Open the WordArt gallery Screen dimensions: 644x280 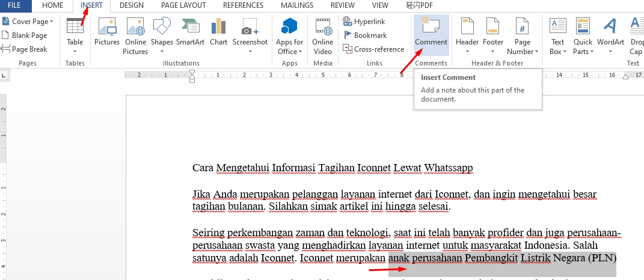pyautogui.click(x=611, y=36)
